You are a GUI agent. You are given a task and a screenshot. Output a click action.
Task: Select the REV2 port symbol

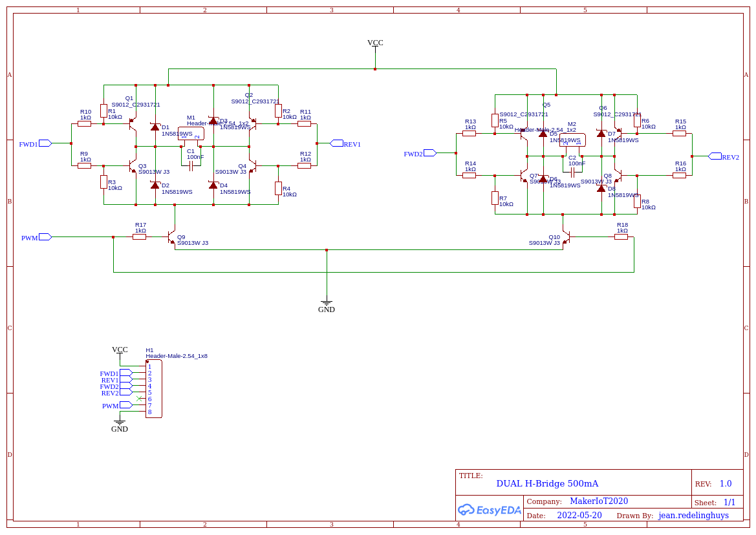tap(715, 156)
